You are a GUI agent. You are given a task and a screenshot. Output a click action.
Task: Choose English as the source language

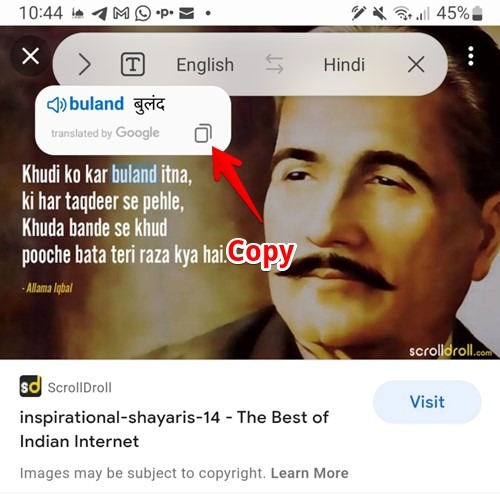coord(205,65)
